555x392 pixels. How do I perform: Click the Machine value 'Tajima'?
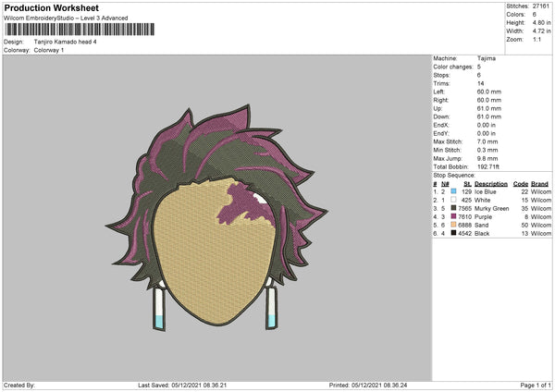click(x=487, y=58)
